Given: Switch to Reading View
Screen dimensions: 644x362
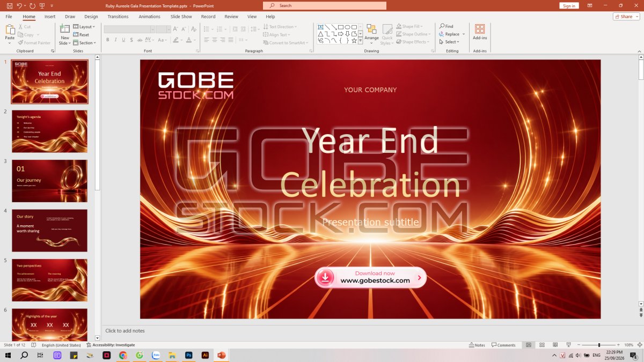Looking at the screenshot, I should [555, 345].
